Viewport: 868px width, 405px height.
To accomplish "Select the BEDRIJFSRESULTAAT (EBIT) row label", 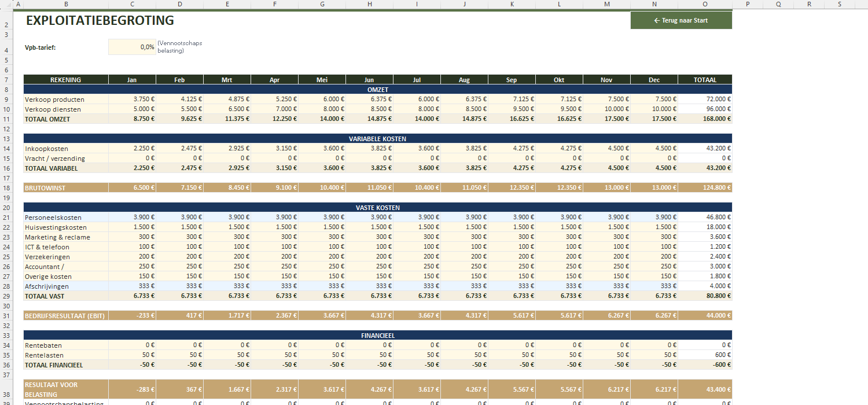I will (x=66, y=315).
